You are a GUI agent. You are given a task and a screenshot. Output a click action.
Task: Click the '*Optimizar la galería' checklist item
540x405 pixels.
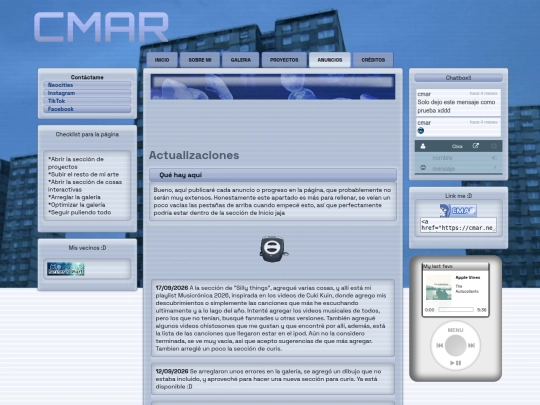click(x=76, y=205)
